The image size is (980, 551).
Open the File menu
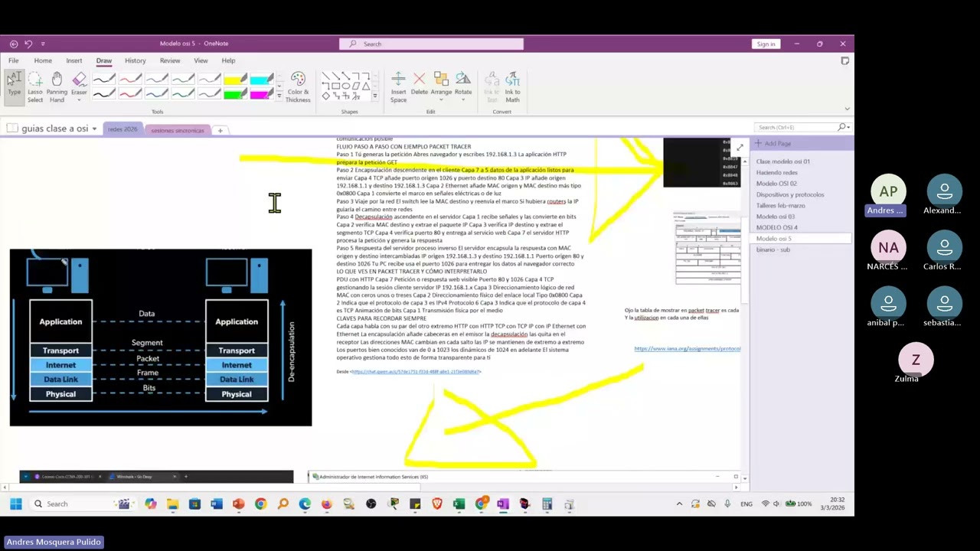point(14,60)
